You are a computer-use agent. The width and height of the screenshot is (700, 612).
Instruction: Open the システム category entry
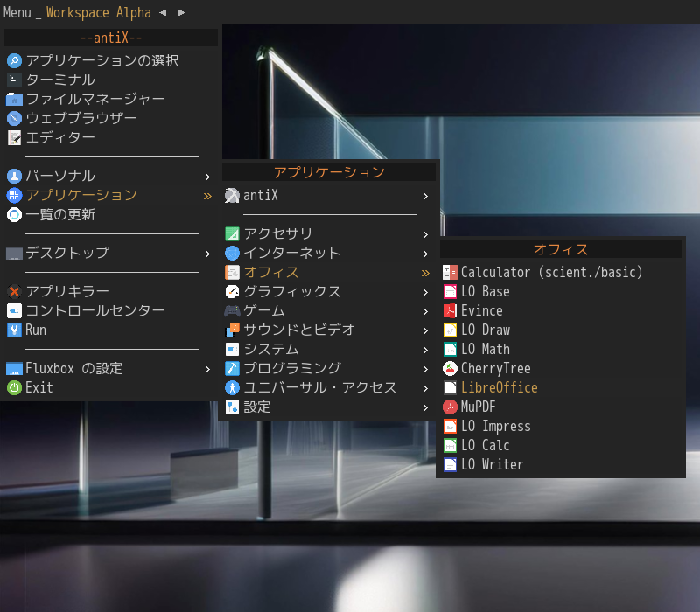click(327, 349)
